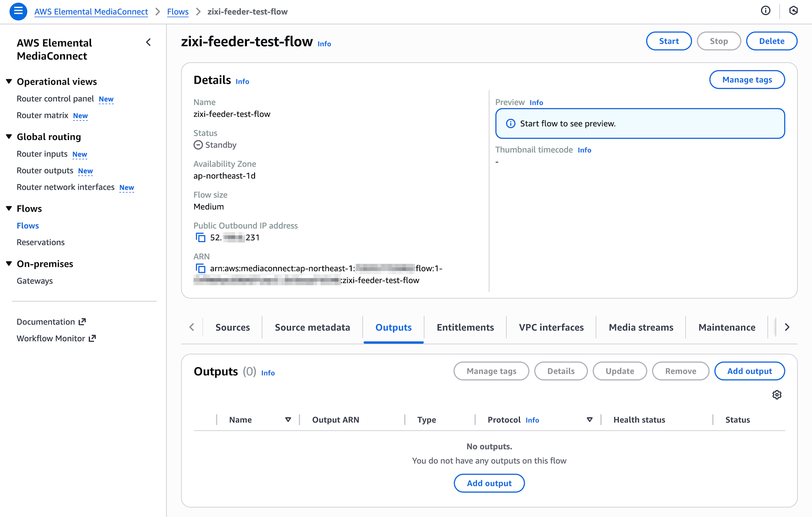Collapse the On-premises section
The image size is (812, 517).
(x=9, y=264)
